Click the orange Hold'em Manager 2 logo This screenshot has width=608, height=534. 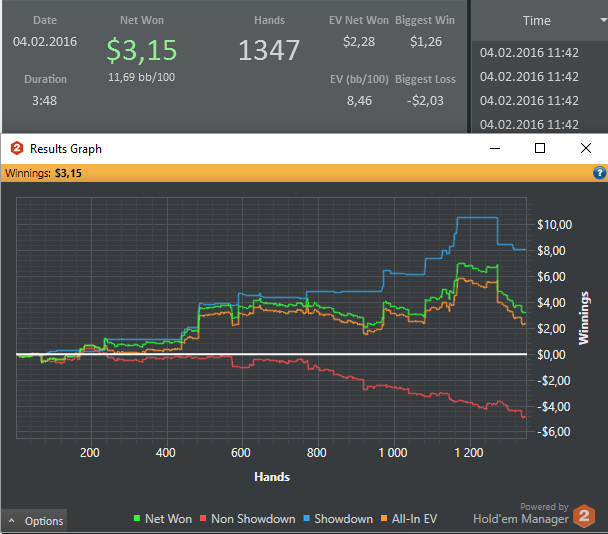(584, 516)
